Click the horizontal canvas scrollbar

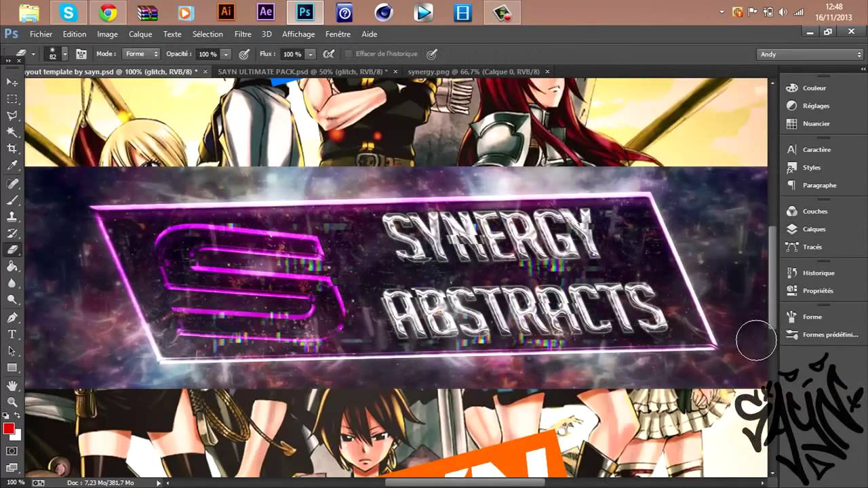point(466,483)
